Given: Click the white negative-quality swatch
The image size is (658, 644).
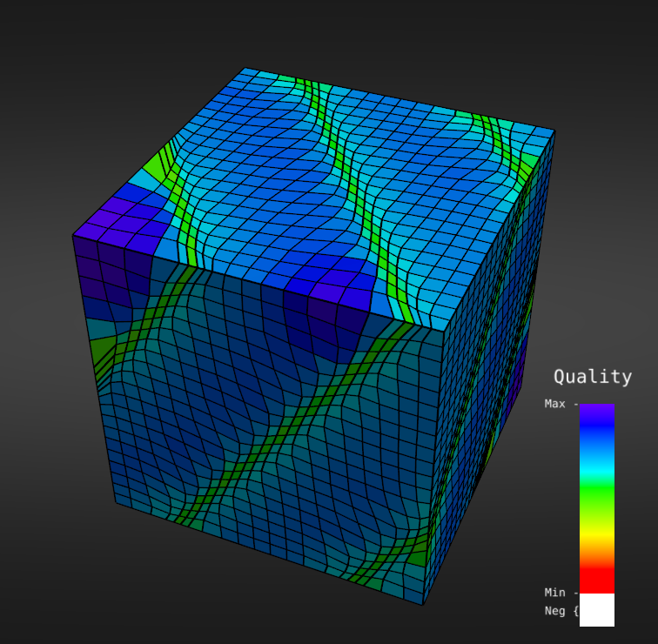Looking at the screenshot, I should [x=597, y=610].
